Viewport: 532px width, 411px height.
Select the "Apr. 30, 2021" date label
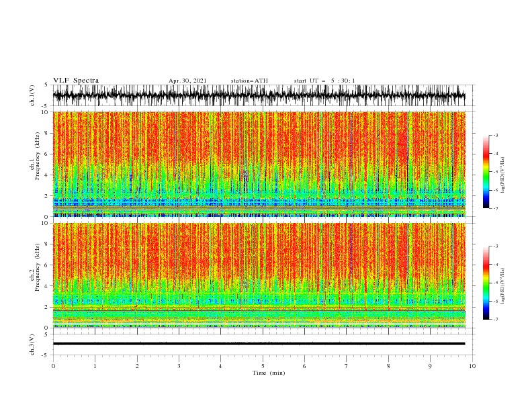coord(187,81)
